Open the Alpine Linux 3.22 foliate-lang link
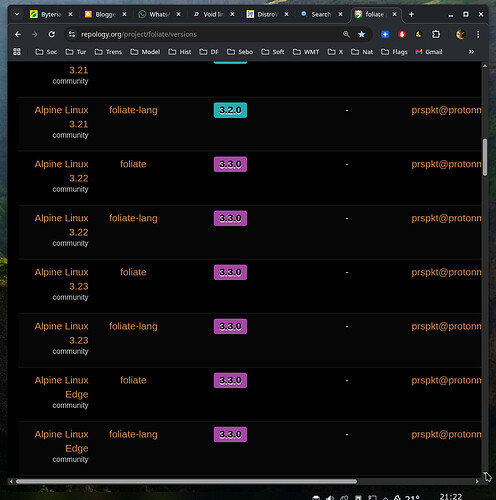 (x=133, y=218)
